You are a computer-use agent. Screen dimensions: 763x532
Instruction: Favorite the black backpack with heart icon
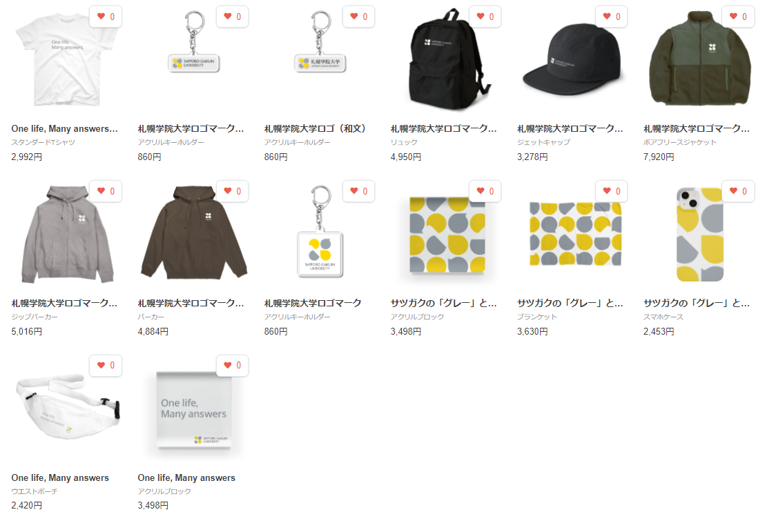tap(485, 17)
